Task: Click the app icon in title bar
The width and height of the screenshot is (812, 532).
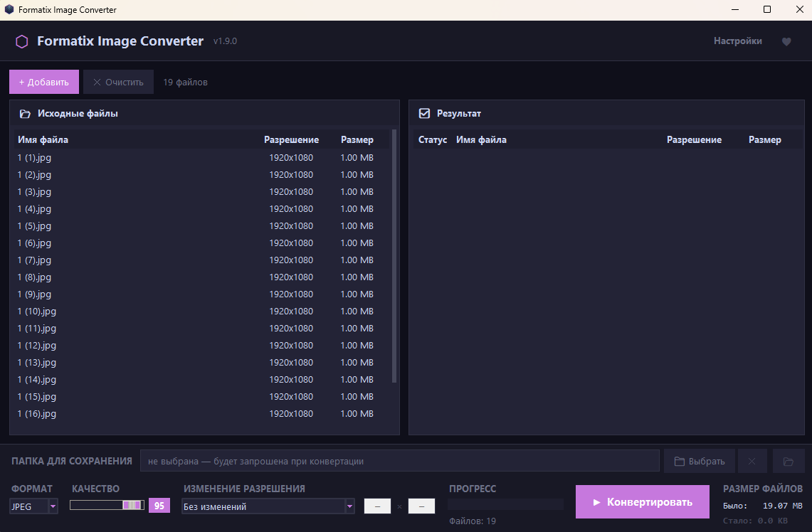Action: (x=9, y=9)
